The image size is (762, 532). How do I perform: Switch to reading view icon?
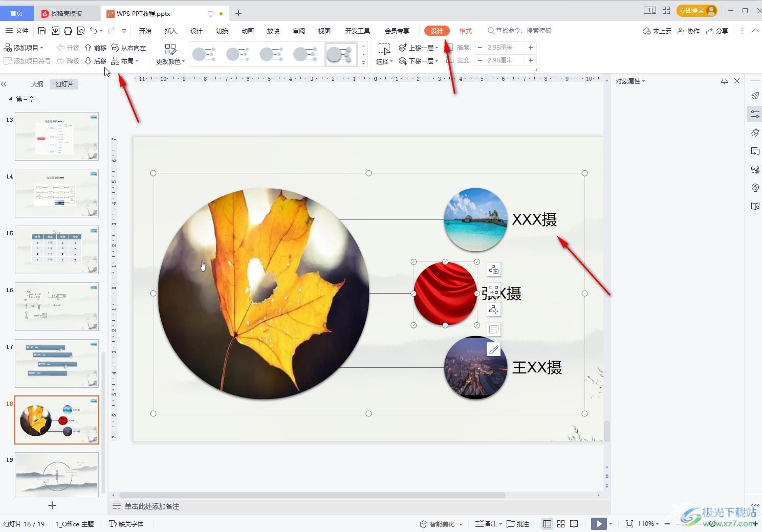point(574,524)
